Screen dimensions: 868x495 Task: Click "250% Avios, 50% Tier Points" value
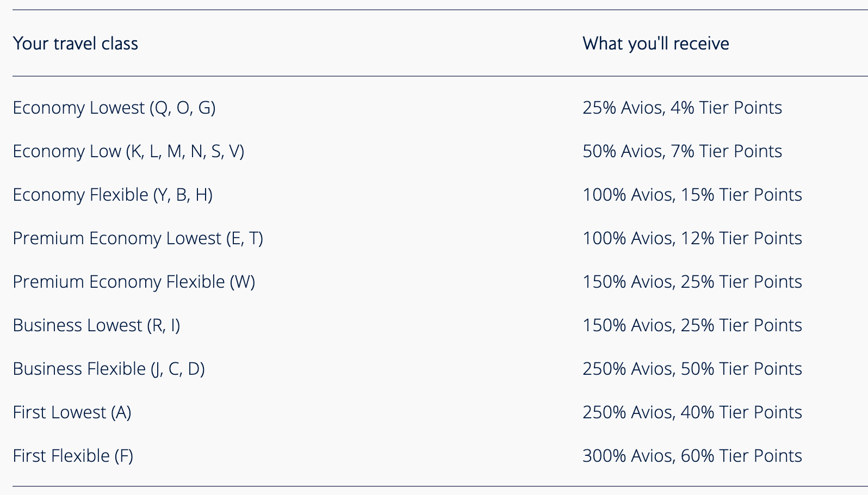(x=692, y=369)
